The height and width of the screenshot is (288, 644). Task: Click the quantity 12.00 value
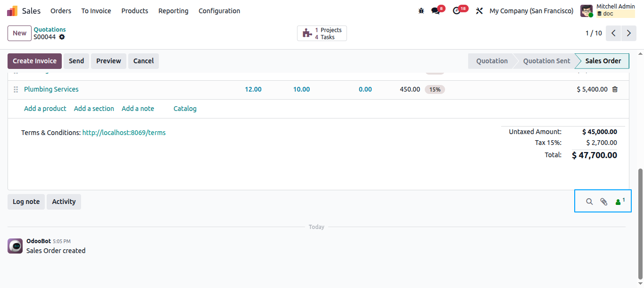pos(253,89)
